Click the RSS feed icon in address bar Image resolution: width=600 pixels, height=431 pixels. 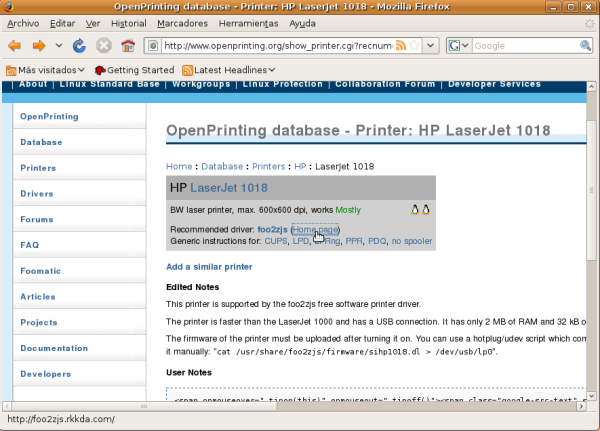402,46
